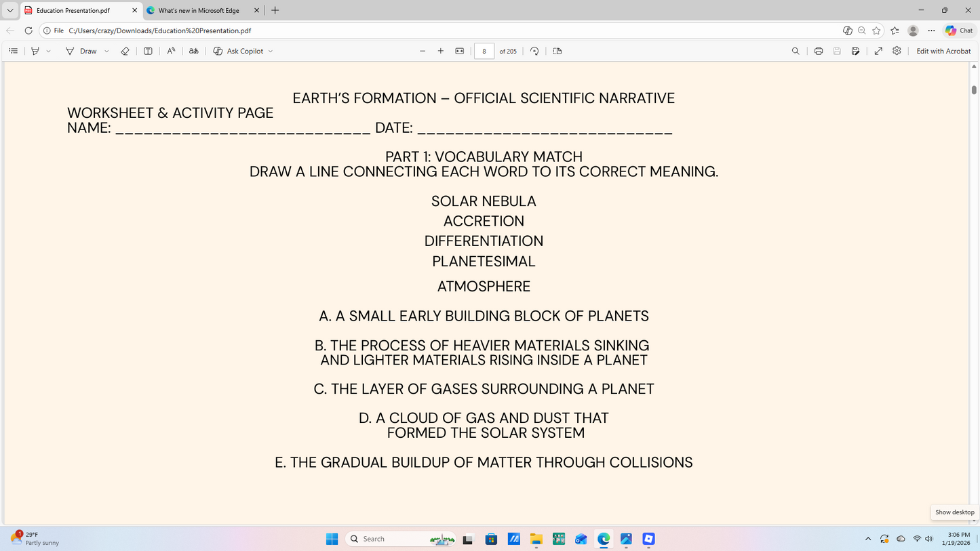The image size is (980, 551).
Task: Open network and volume quick settings
Action: [x=923, y=539]
